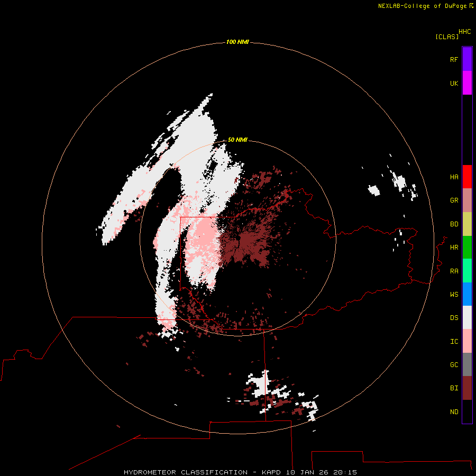
Task: Click the HHC product code text
Action: coord(464,32)
